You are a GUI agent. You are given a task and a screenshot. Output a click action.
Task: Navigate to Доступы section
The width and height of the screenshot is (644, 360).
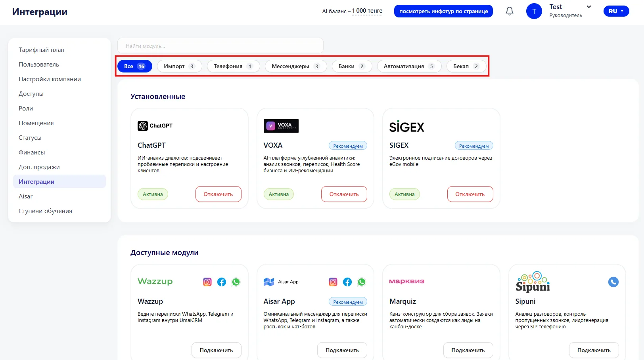click(x=59, y=93)
